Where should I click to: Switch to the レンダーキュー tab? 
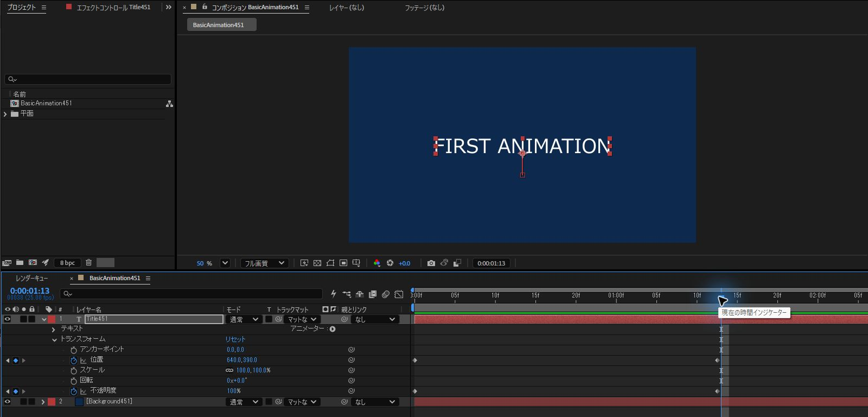click(x=31, y=278)
